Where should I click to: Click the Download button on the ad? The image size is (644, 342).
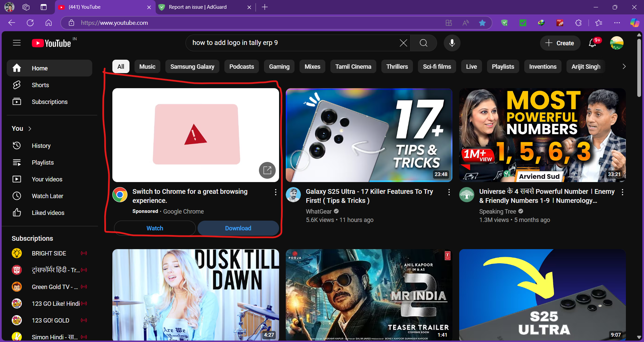coord(238,228)
